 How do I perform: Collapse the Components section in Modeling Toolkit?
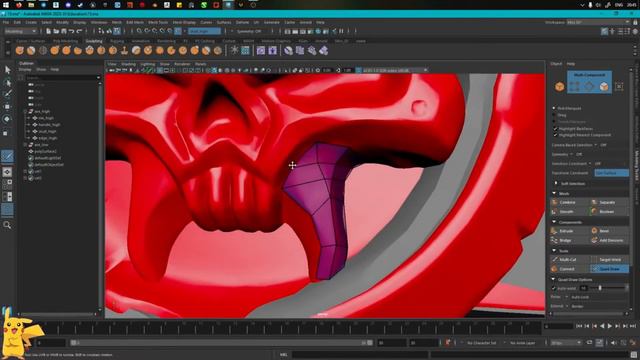point(554,222)
